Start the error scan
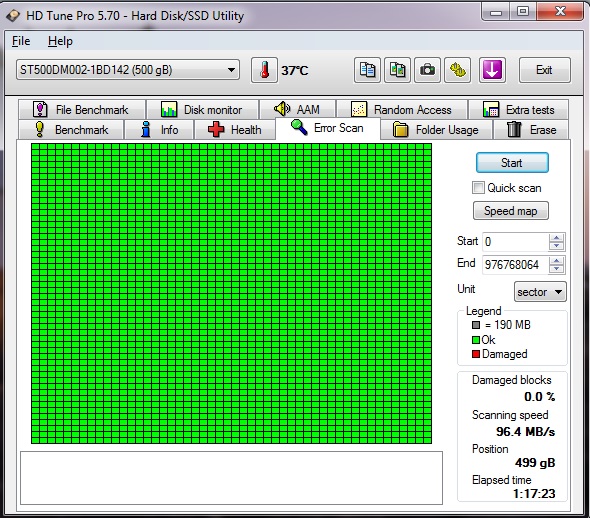The width and height of the screenshot is (590, 518). pyautogui.click(x=512, y=163)
